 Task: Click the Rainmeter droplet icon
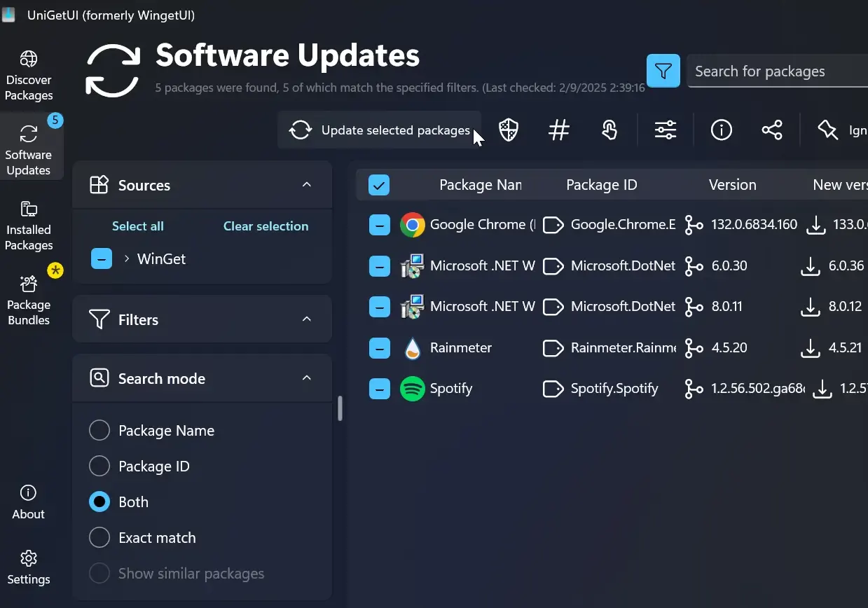tap(413, 348)
